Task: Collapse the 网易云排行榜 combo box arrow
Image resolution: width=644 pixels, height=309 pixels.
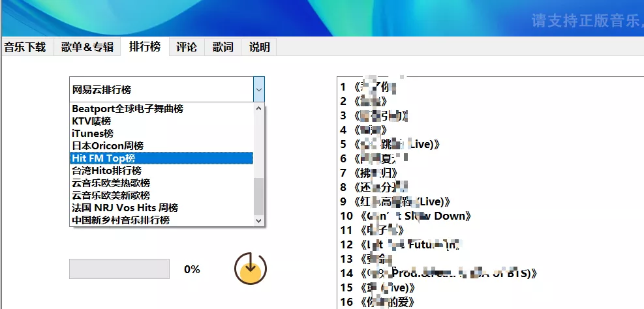Action: pyautogui.click(x=259, y=89)
